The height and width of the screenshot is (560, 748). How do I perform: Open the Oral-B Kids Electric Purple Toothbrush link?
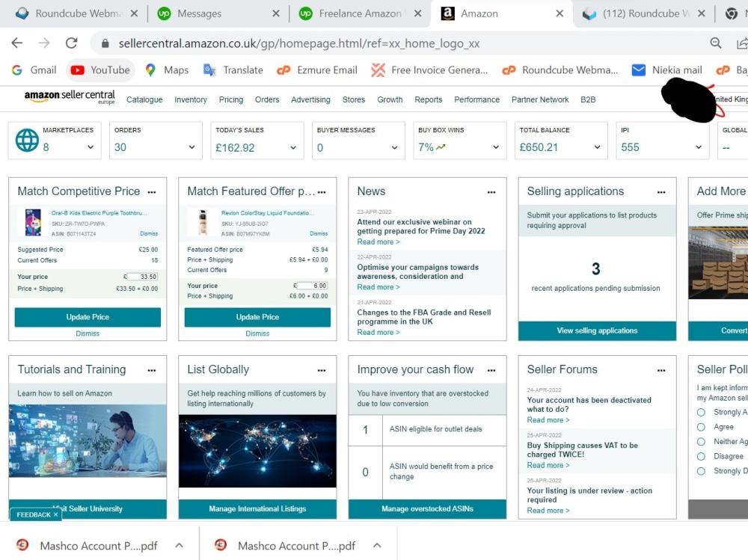99,213
